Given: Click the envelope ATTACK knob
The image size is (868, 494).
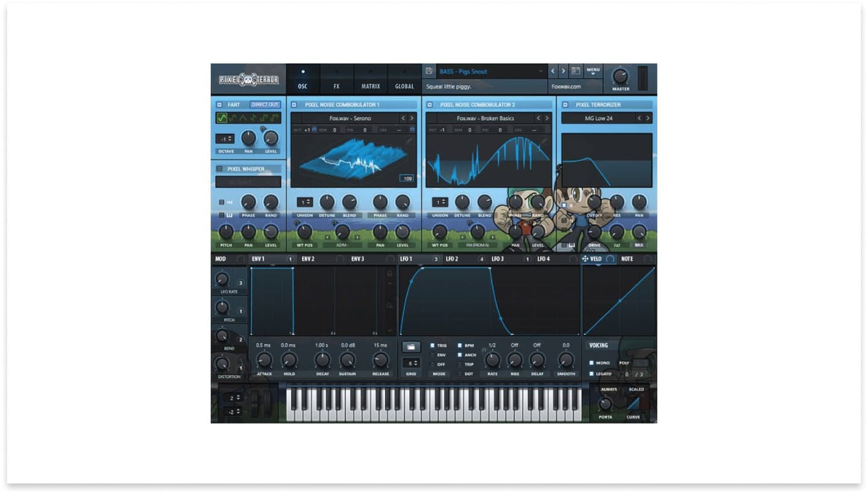Looking at the screenshot, I should [x=264, y=360].
